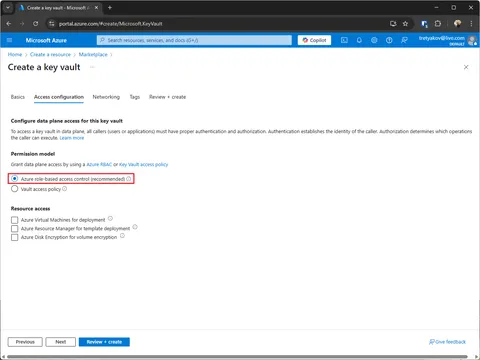The image size is (480, 360).
Task: Open the Key Vault access policy link
Action: tap(144, 164)
